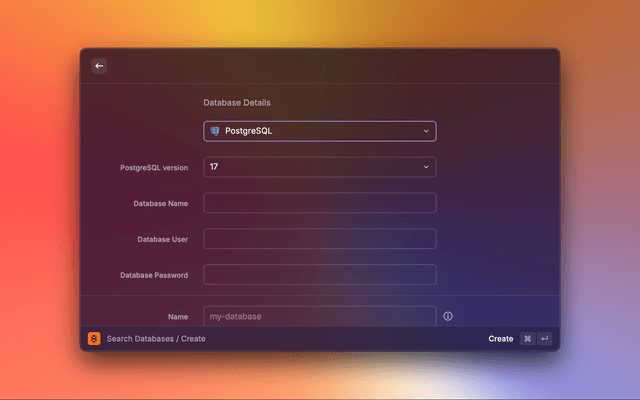Click the Command key shortcut icon
This screenshot has height=400, width=640.
[527, 339]
